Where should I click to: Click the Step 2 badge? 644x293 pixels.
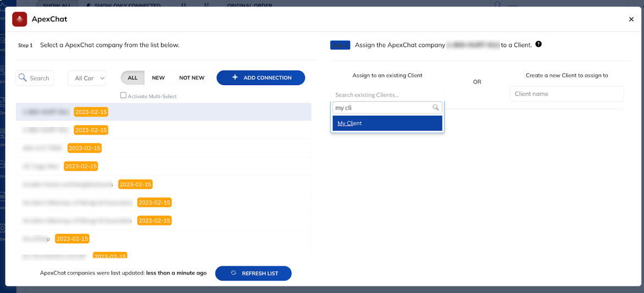click(340, 45)
